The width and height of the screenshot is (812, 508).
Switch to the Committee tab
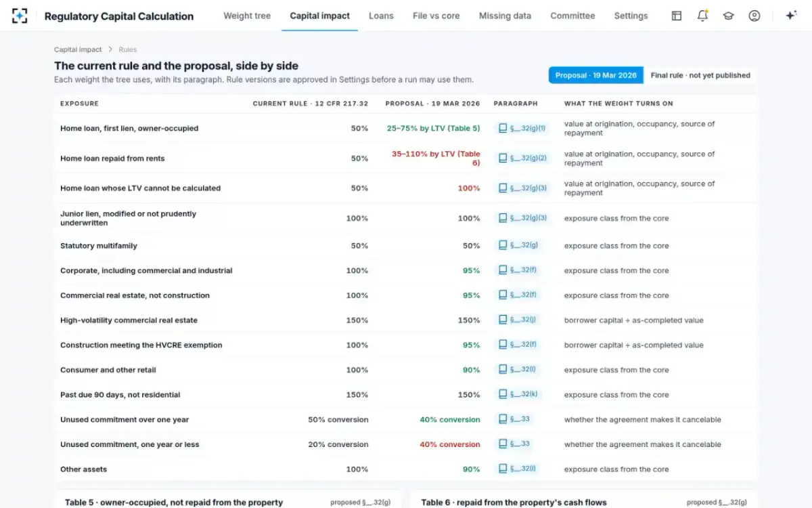click(572, 16)
